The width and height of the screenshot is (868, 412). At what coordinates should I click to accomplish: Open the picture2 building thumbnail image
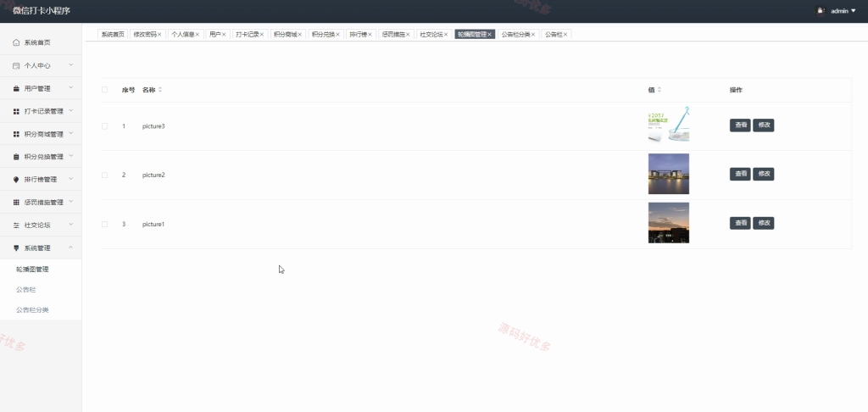669,174
